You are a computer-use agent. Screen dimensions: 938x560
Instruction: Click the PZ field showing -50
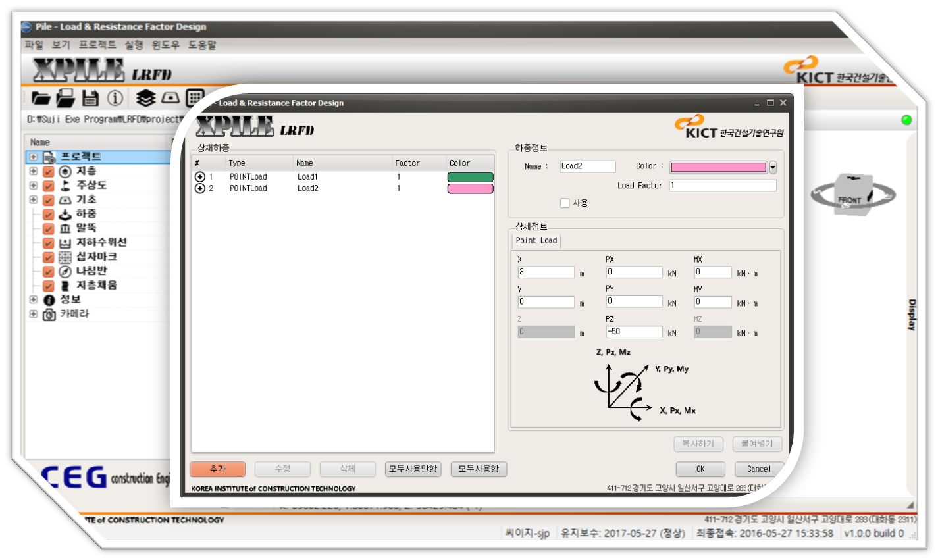pyautogui.click(x=634, y=332)
